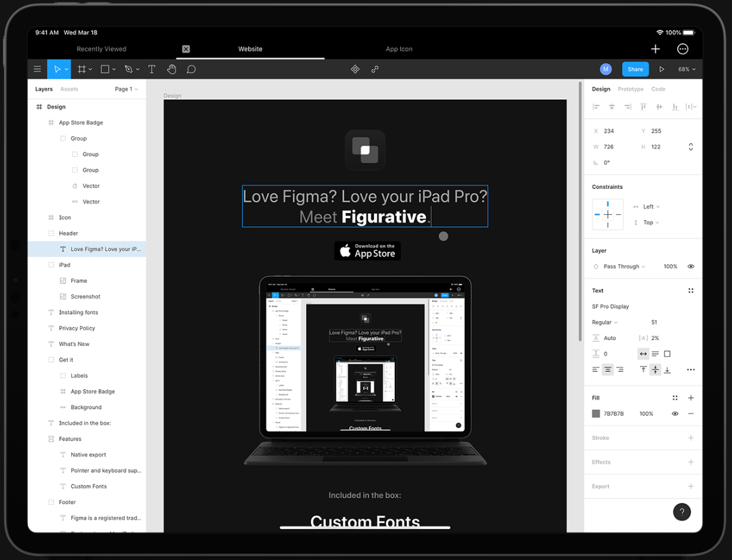Toggle layer visibility eye icon

tap(691, 266)
